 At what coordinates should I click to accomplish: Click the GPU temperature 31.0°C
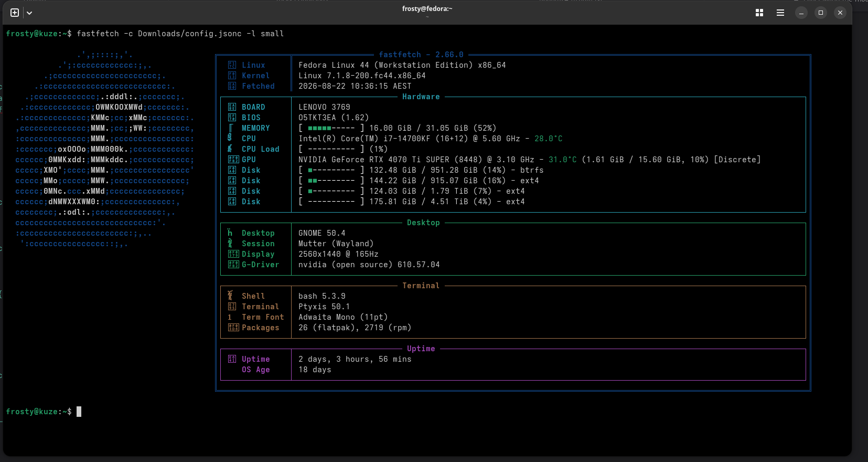pos(563,160)
